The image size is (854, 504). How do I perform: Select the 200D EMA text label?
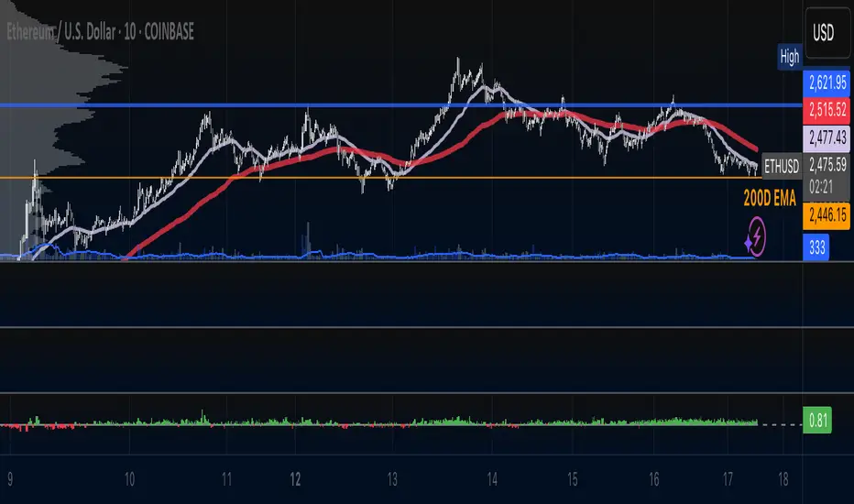[x=769, y=199]
